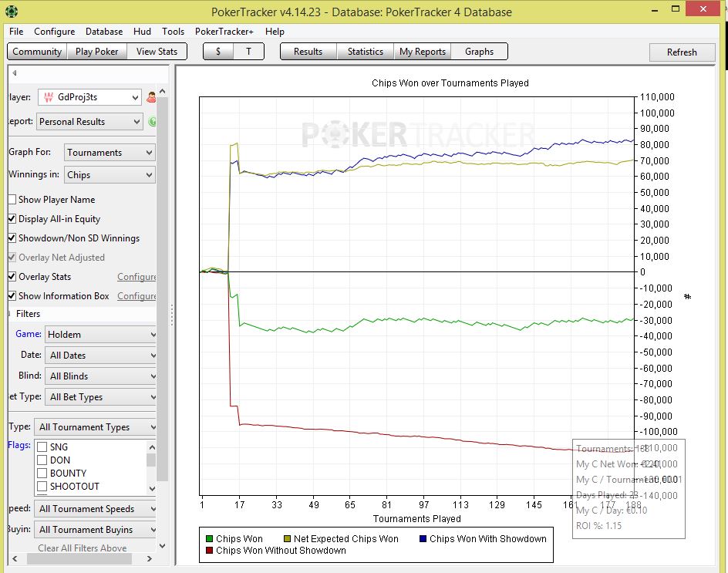This screenshot has height=573, width=728.
Task: Click green Chips Won legend swatch
Action: 210,538
